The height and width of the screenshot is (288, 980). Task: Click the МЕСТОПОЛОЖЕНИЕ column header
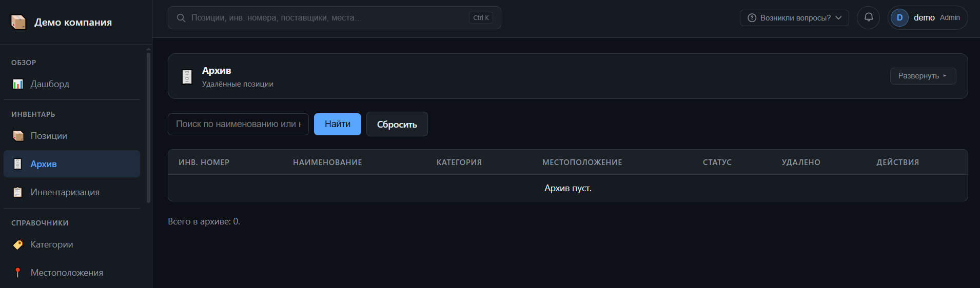(x=582, y=162)
